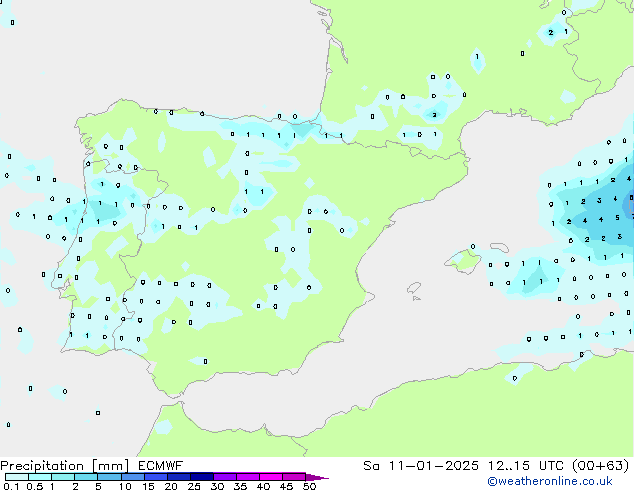Image resolution: width=634 pixels, height=490 pixels.
Task: Click the Mallorca island on the map
Action: coord(463,260)
